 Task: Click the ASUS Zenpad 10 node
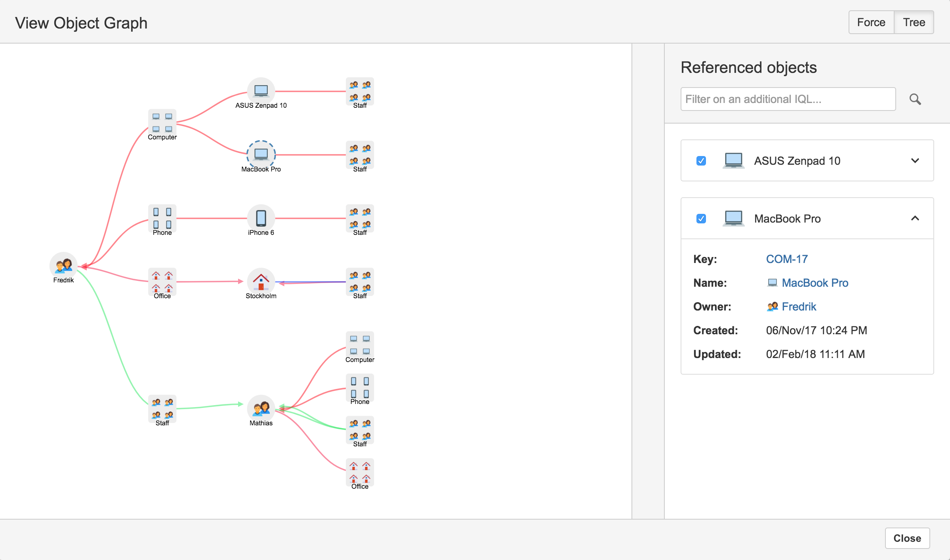261,91
